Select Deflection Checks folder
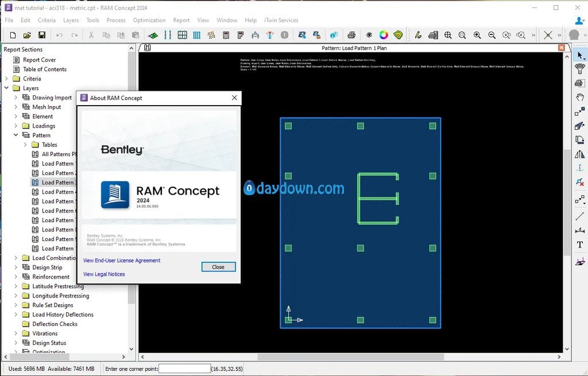 coord(55,324)
